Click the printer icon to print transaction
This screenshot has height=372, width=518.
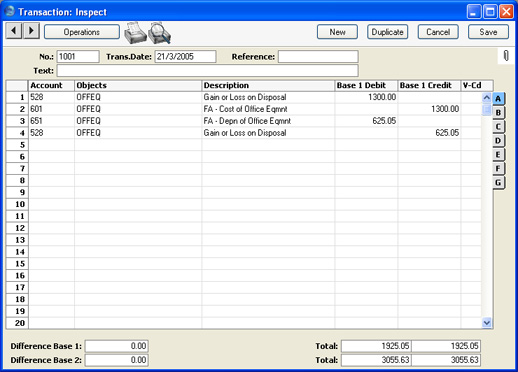(x=135, y=33)
